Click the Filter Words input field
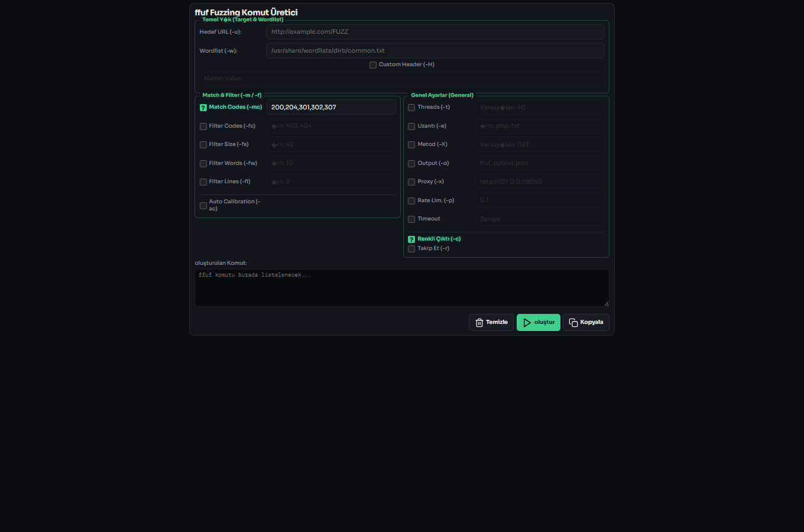Image resolution: width=804 pixels, height=532 pixels. click(331, 163)
